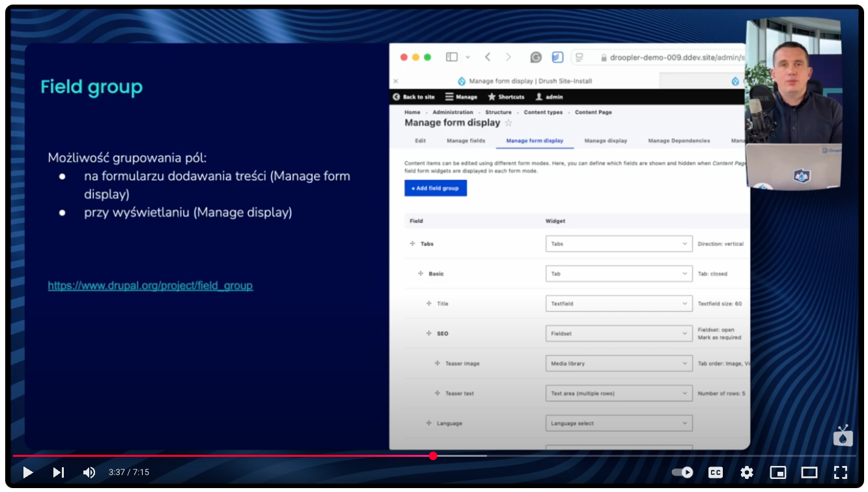Image resolution: width=868 pixels, height=492 pixels.
Task: Click the channel watermark logo
Action: 843,436
